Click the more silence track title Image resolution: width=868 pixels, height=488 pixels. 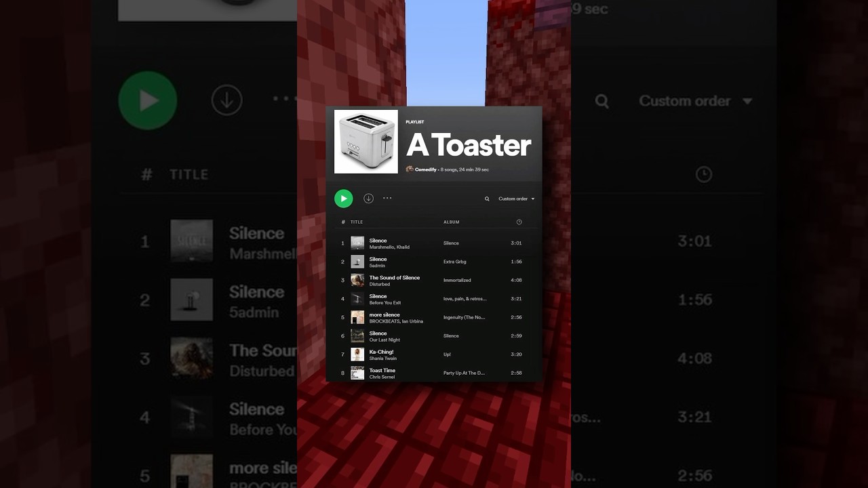[x=384, y=315]
